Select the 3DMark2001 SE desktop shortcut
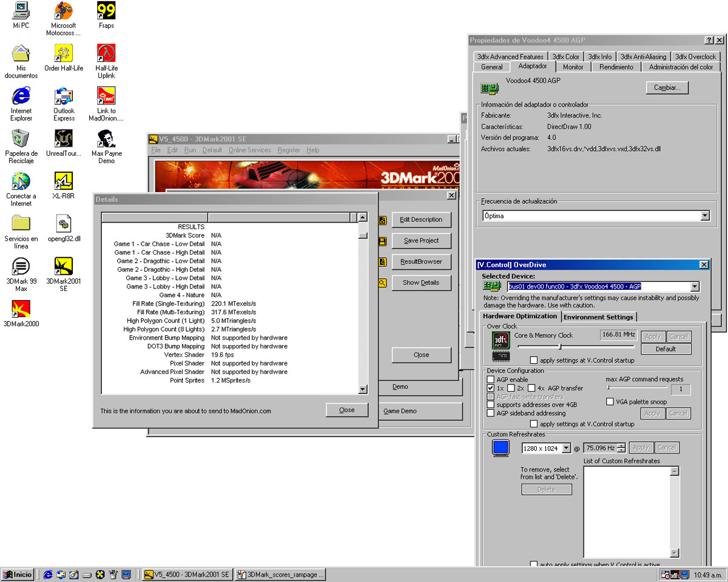The width and height of the screenshot is (728, 582). pos(64,274)
